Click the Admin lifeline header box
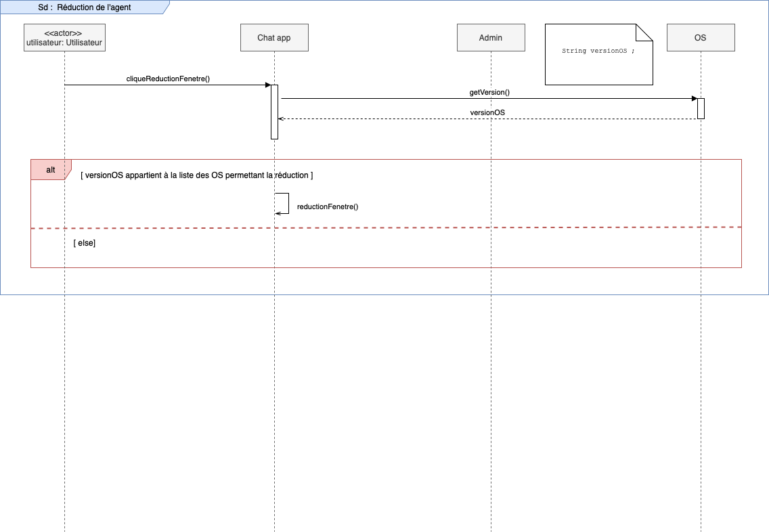Screen dimensions: 769x532 click(491, 38)
